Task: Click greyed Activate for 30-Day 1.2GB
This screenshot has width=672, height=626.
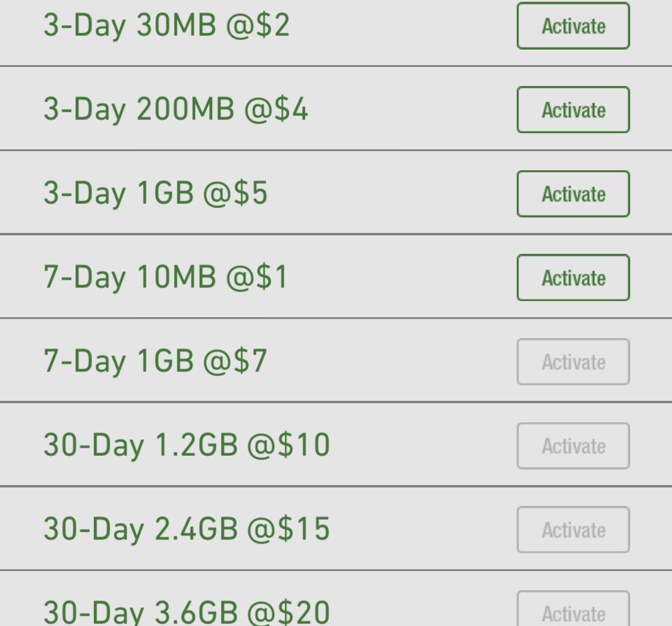Action: (x=573, y=446)
